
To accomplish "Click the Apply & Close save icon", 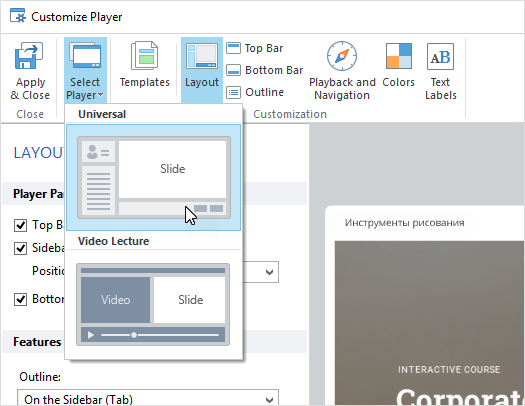I will (x=29, y=56).
